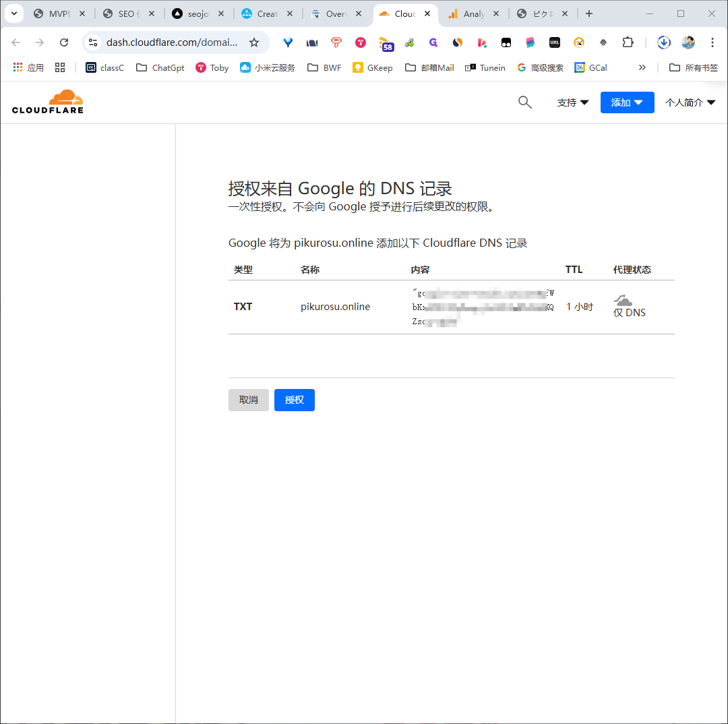The width and height of the screenshot is (728, 724).
Task: Switch to the seojo tab
Action: (x=198, y=14)
